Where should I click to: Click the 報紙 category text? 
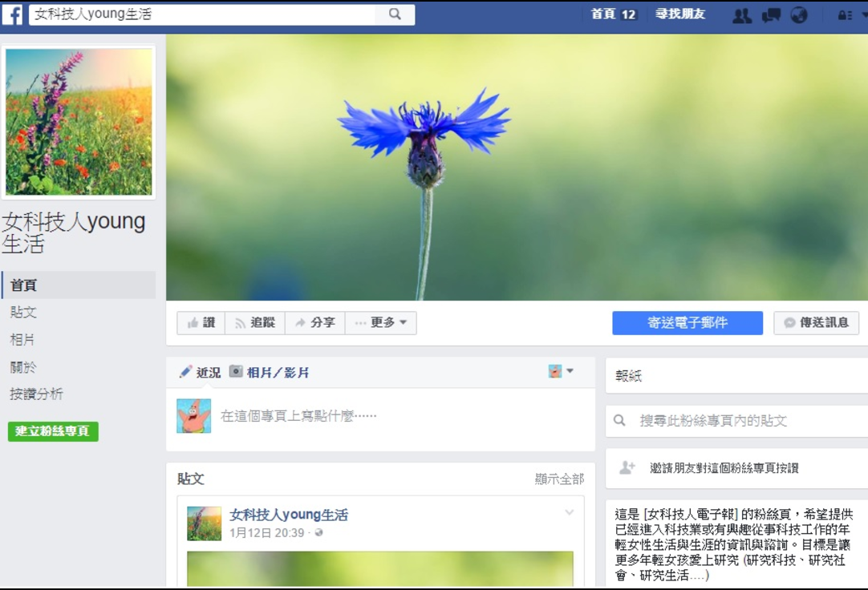[628, 376]
